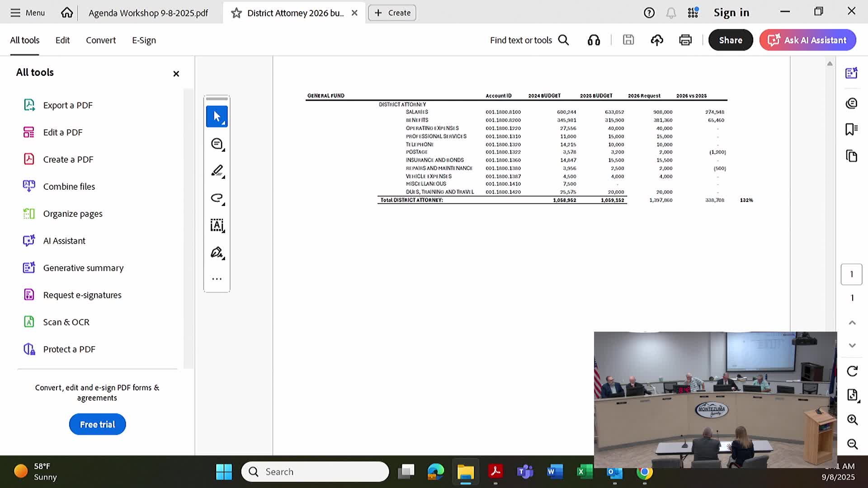Screen dimensions: 868x488
Task: Click the Share button
Action: tap(730, 40)
